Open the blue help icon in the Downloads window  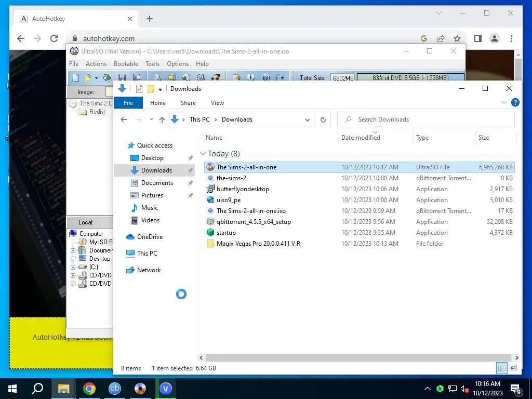[x=515, y=102]
